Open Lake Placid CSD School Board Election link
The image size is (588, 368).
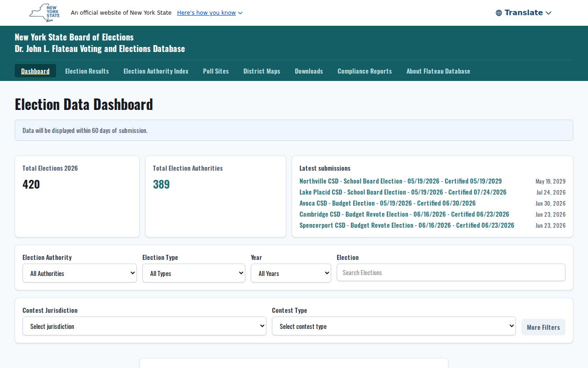403,192
